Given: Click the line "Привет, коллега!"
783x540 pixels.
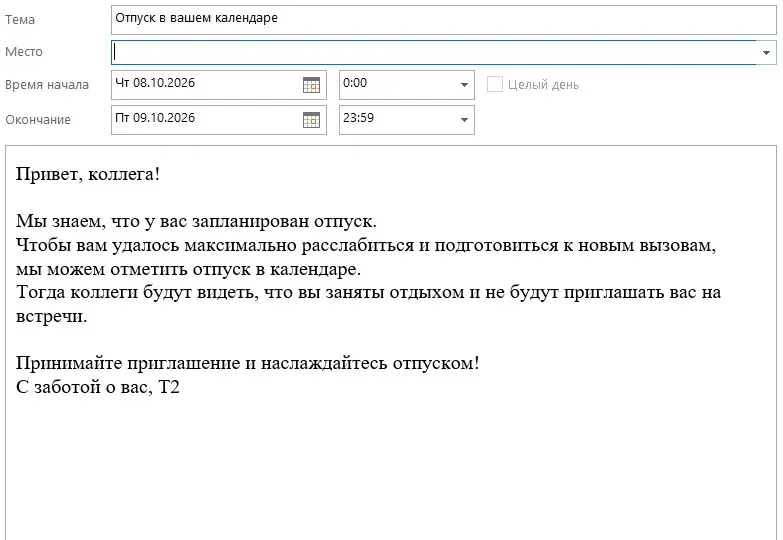Looking at the screenshot, I should (88, 174).
